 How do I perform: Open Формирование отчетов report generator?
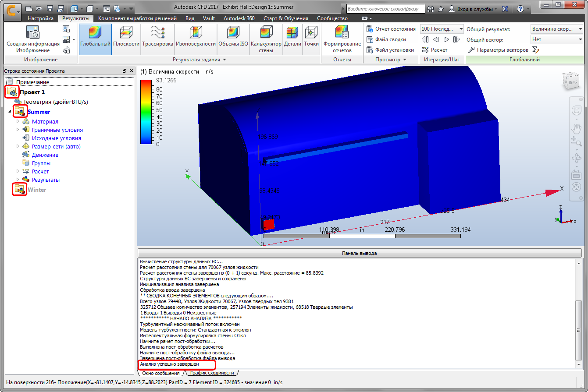(x=342, y=39)
